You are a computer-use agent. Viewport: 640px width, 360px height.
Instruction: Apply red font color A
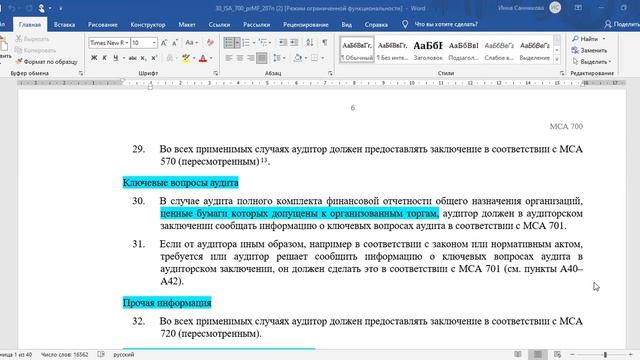tap(203, 58)
